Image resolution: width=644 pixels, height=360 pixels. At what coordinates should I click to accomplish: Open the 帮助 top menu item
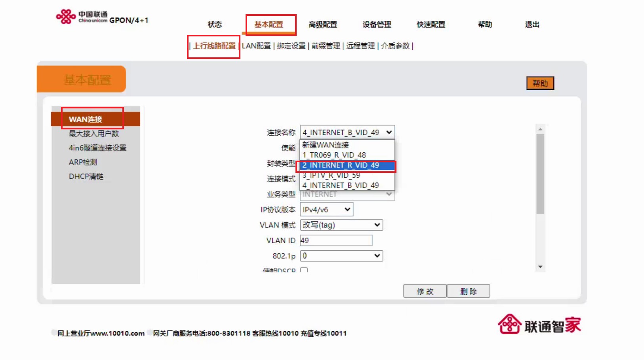[x=485, y=25]
